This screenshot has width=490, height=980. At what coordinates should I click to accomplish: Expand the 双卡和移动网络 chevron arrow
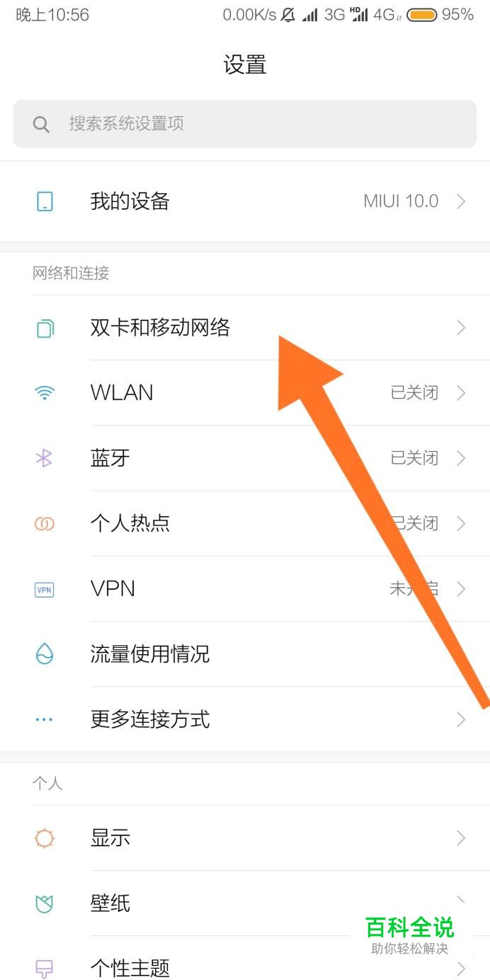[461, 328]
